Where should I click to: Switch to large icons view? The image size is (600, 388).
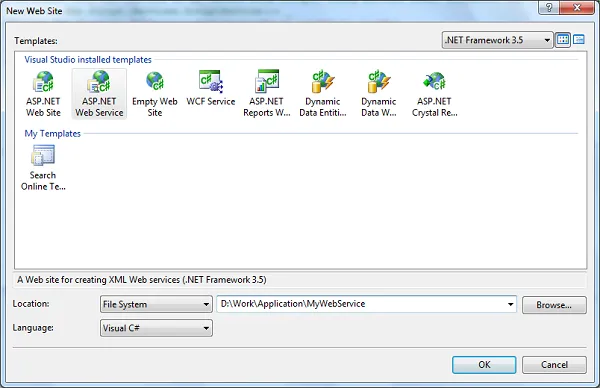pos(563,39)
